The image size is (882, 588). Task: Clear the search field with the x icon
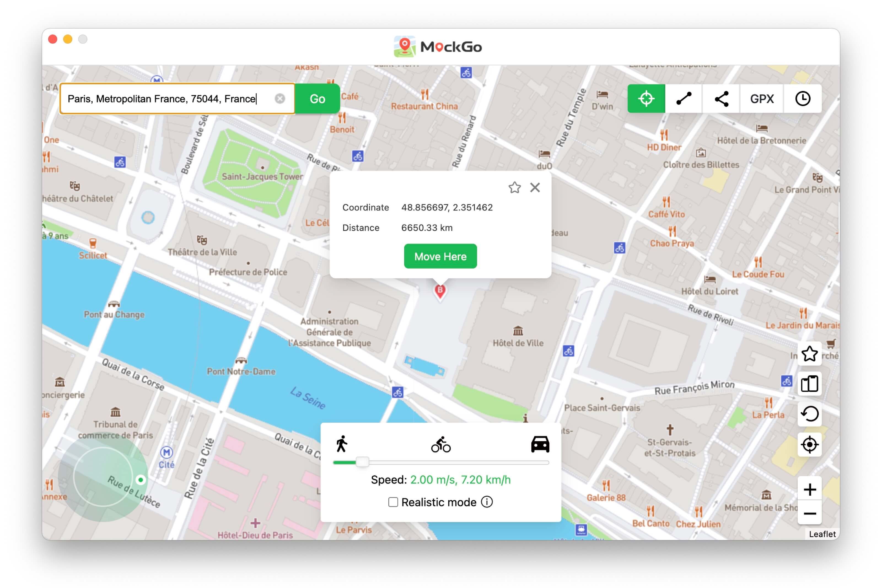(x=279, y=98)
